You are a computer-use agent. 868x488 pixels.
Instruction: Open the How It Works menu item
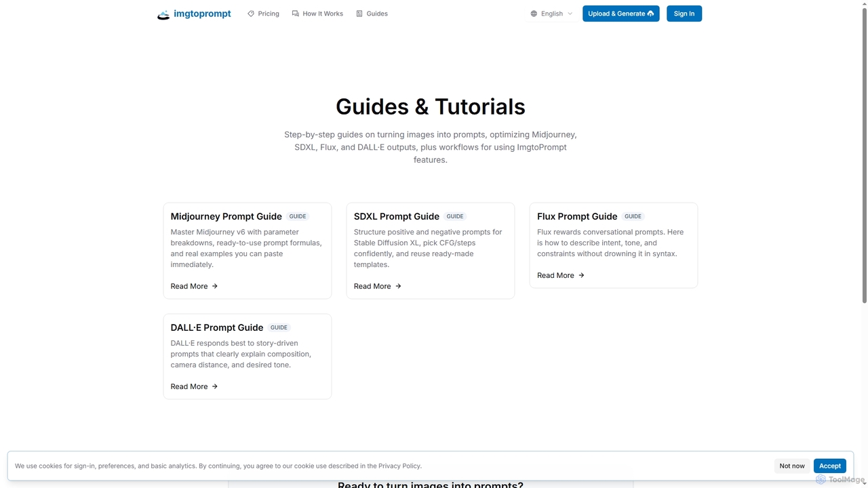pos(317,14)
